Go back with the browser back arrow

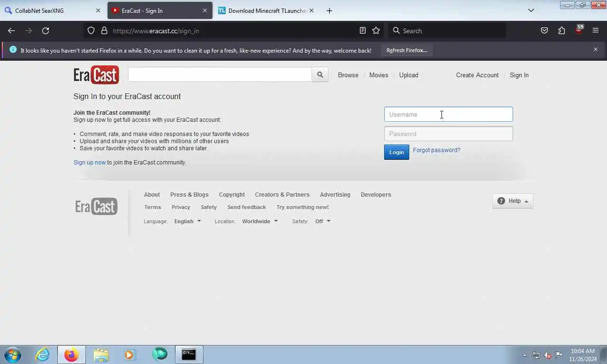point(11,31)
